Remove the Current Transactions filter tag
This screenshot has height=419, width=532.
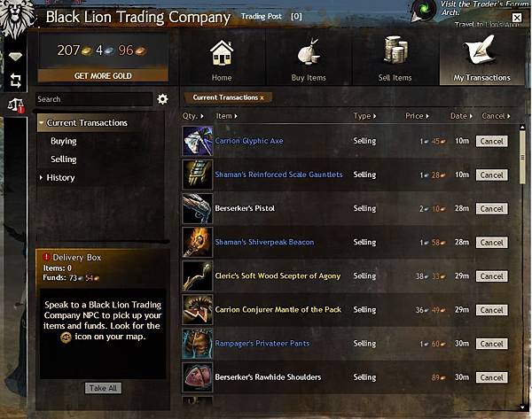point(262,98)
